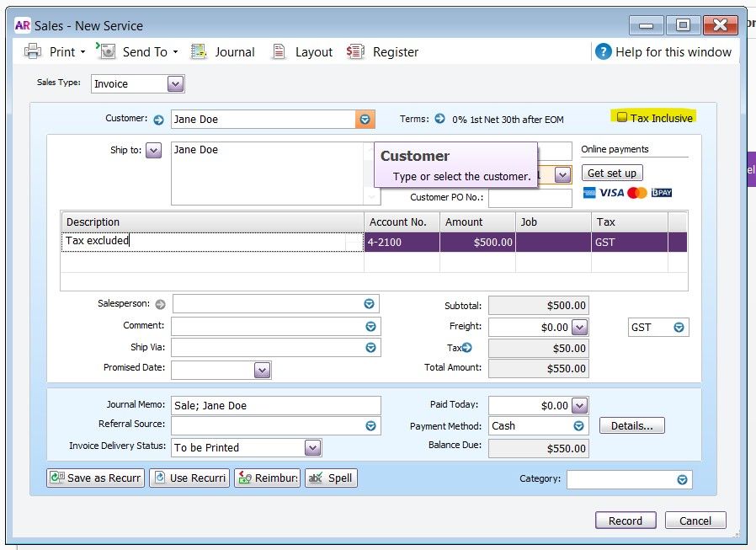The width and height of the screenshot is (756, 550).
Task: Click the Tax zoom arrow icon
Action: pos(466,347)
